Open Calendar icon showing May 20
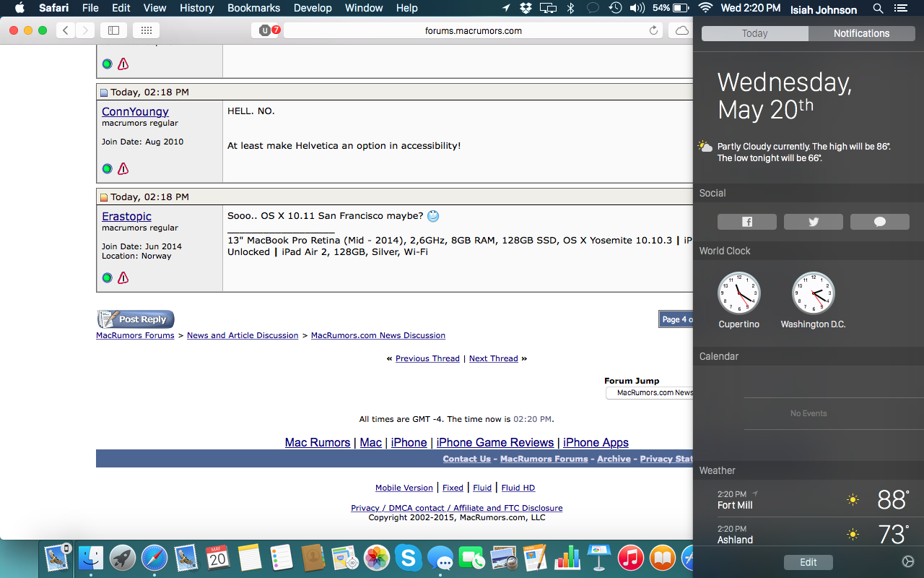The height and width of the screenshot is (578, 924). tap(217, 557)
